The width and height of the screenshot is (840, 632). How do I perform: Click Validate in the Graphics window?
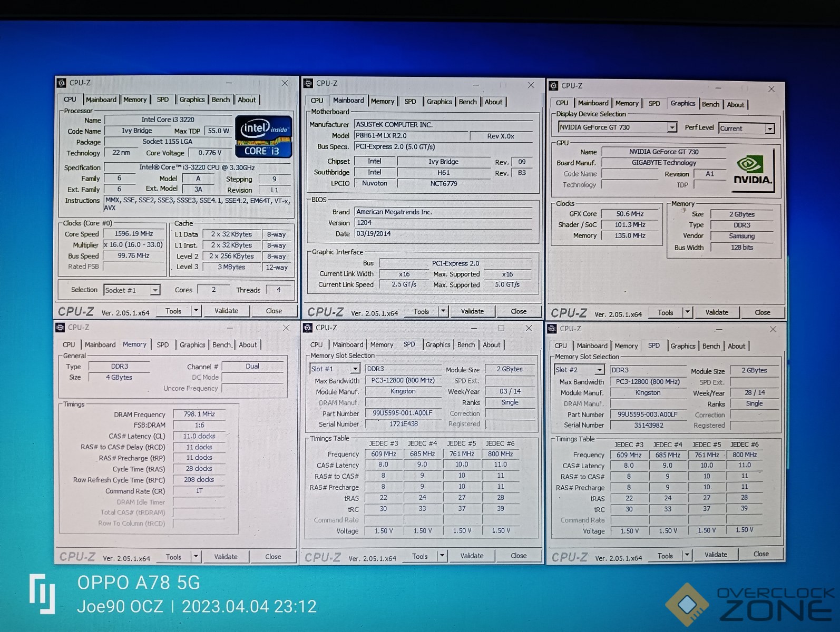point(717,312)
